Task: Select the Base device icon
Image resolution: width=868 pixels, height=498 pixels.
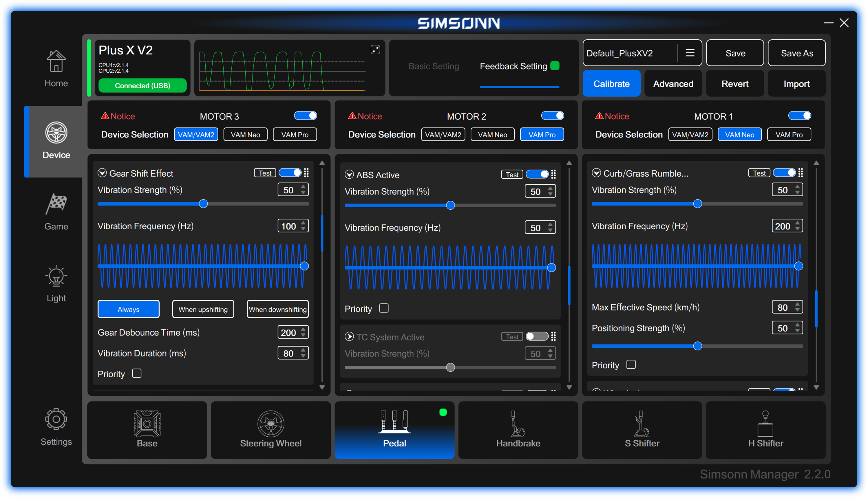Action: 147,430
